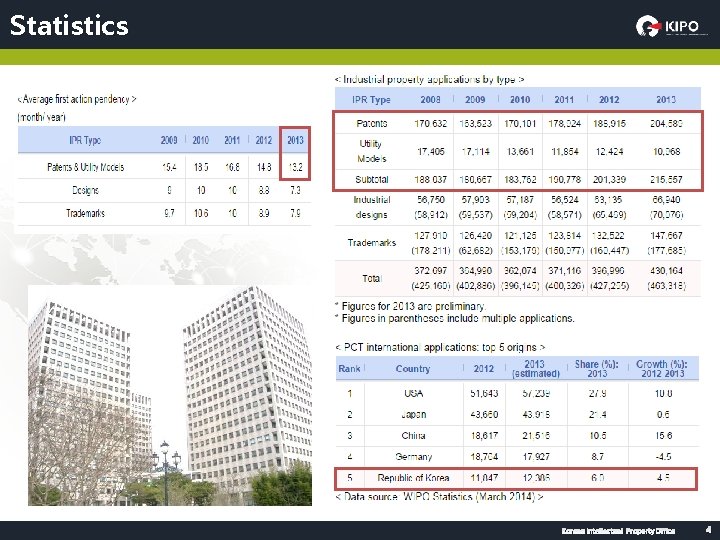
Task: Click the 183,762 Subtotal value
Action: (520, 180)
